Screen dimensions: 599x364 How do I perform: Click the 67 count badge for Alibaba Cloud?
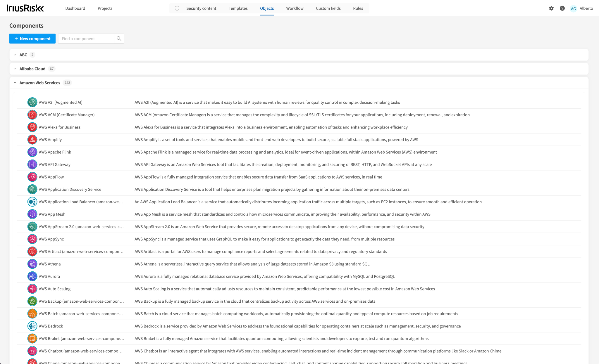pyautogui.click(x=52, y=69)
